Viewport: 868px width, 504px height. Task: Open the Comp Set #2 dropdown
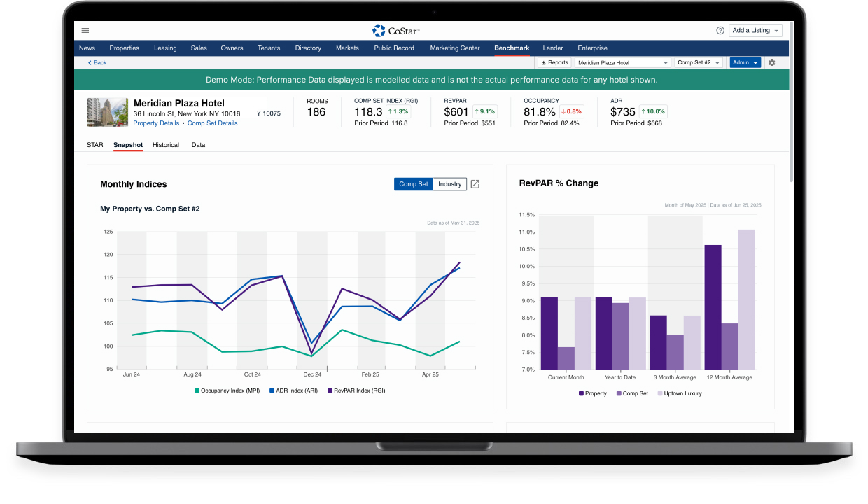[699, 63]
